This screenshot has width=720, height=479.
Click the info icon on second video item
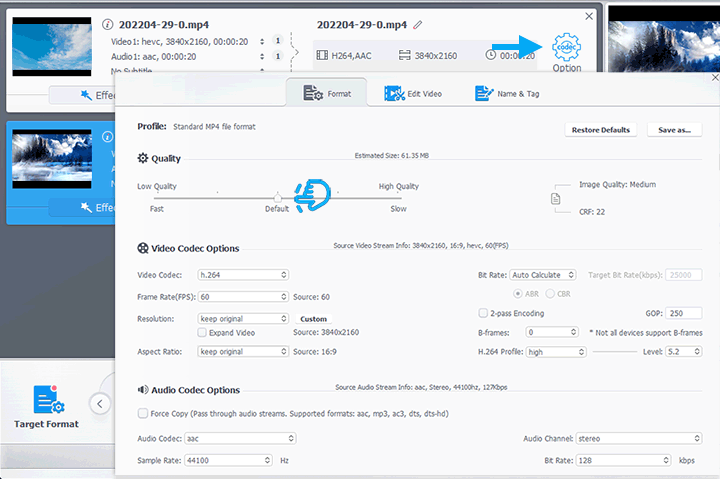(107, 136)
